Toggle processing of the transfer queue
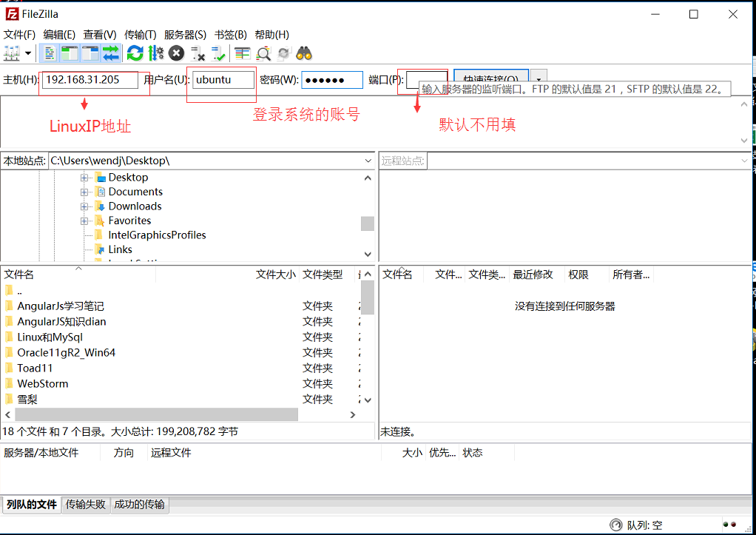The height and width of the screenshot is (535, 756). click(x=156, y=53)
